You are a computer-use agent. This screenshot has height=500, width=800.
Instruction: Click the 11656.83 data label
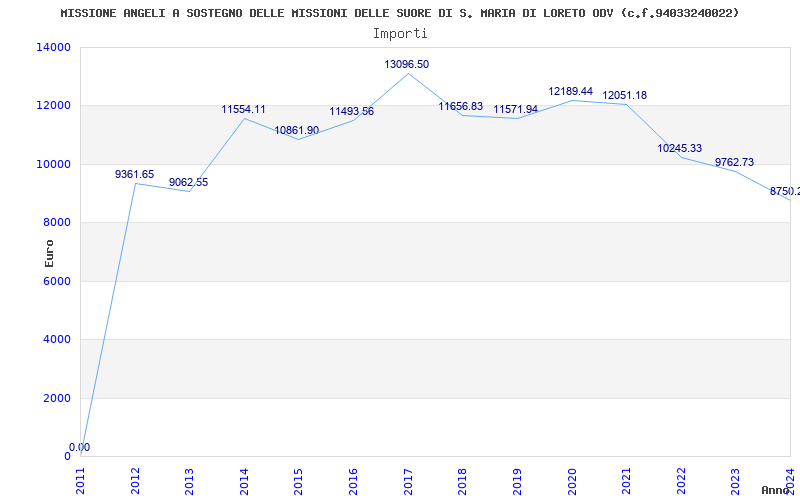pos(461,106)
